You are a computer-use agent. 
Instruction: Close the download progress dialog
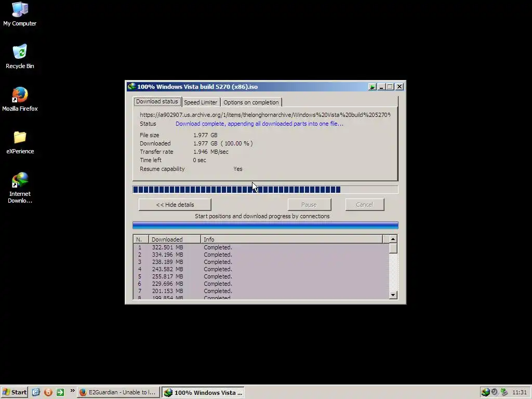pyautogui.click(x=400, y=87)
